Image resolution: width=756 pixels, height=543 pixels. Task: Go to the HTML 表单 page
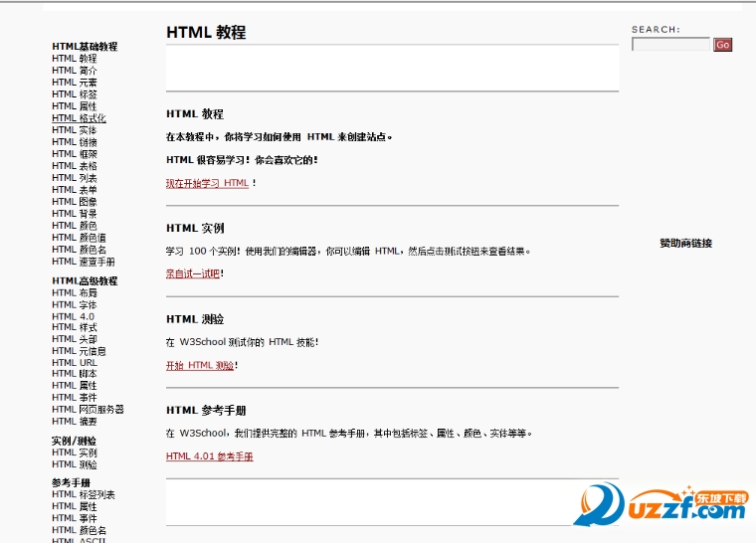tap(75, 190)
